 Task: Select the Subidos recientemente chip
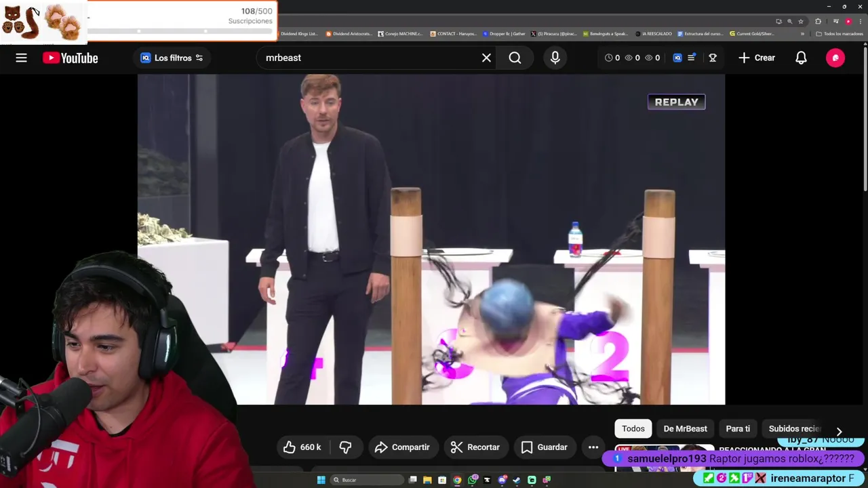pyautogui.click(x=795, y=428)
